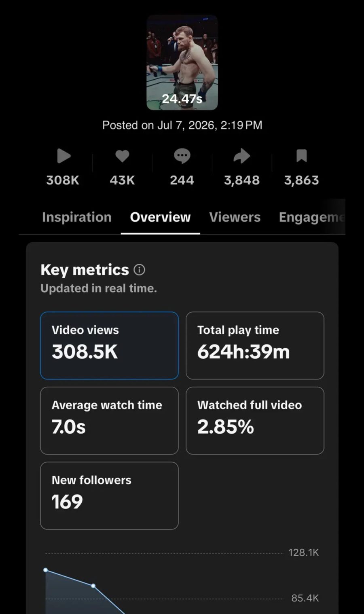Tap the play count icon
Screen dimensions: 364x614
tap(63, 156)
